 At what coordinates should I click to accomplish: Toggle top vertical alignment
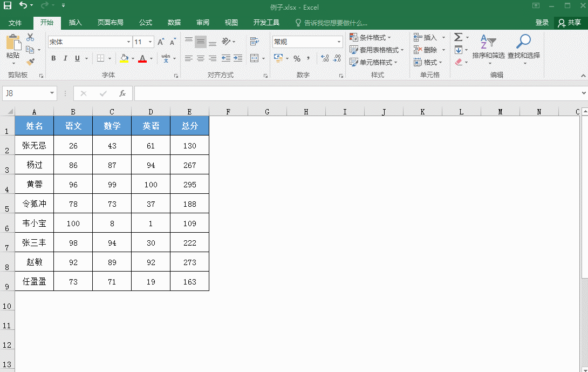tap(189, 41)
